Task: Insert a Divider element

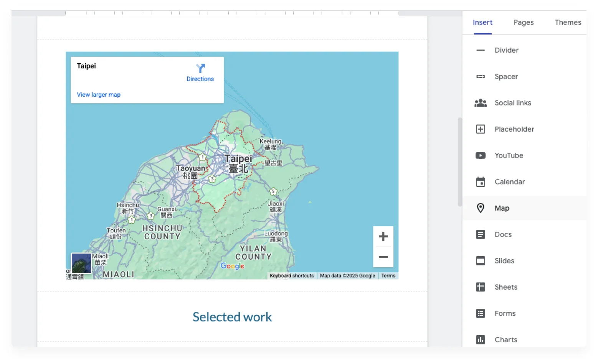Action: [524, 50]
